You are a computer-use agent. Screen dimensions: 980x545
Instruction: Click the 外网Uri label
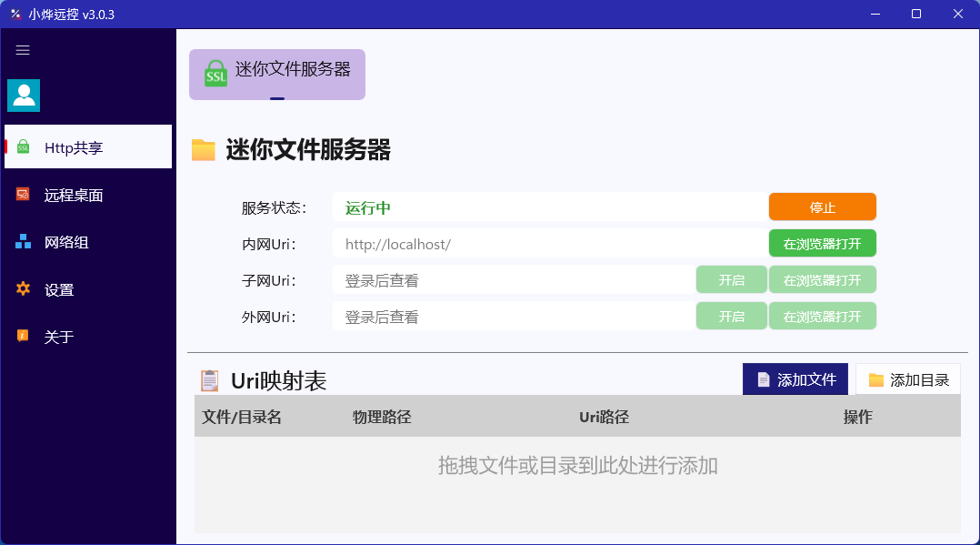click(x=269, y=317)
